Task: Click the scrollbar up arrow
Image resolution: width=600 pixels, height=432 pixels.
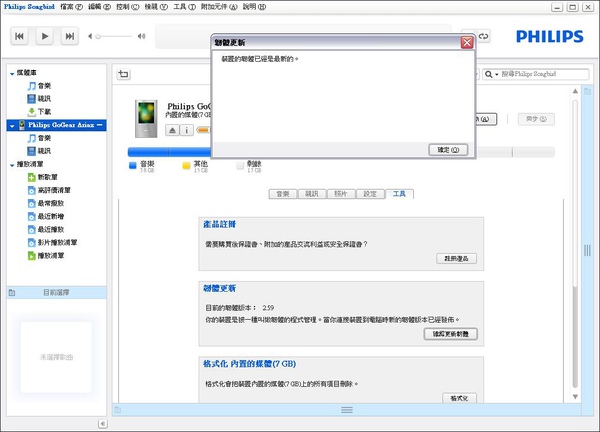Action: pyautogui.click(x=575, y=91)
